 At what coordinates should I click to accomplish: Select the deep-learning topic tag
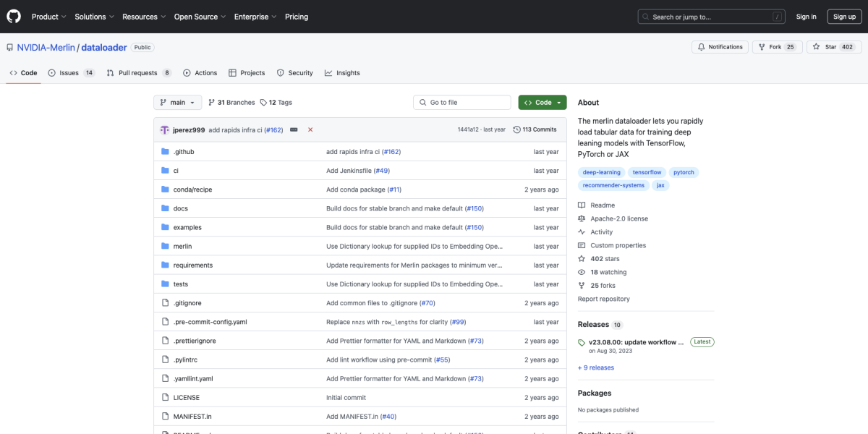601,172
